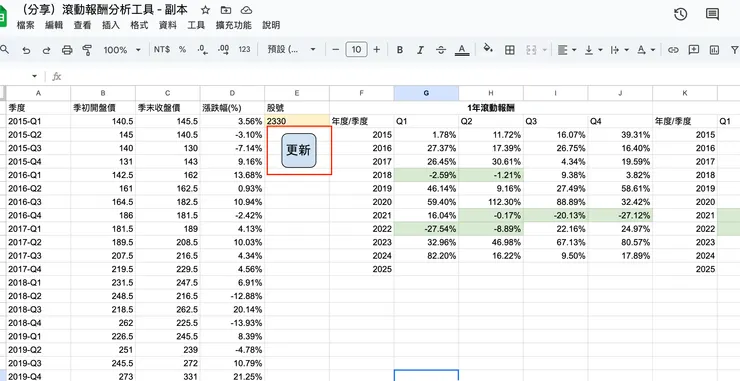This screenshot has height=381, width=740.
Task: Open the 擴充功能 menu
Action: (234, 25)
